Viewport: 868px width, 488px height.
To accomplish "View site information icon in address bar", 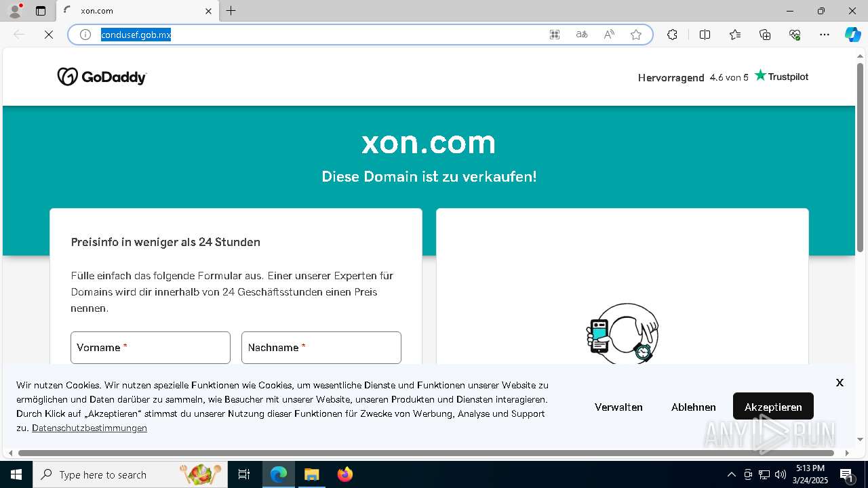I will [85, 35].
